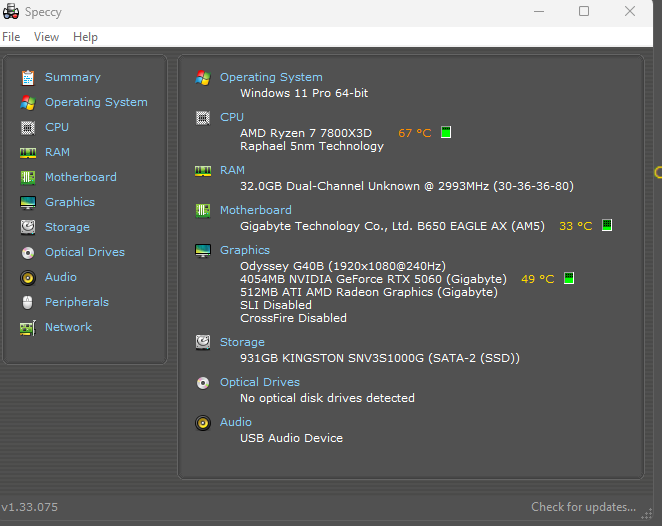Select RAM in the sidebar
The width and height of the screenshot is (662, 526).
57,152
